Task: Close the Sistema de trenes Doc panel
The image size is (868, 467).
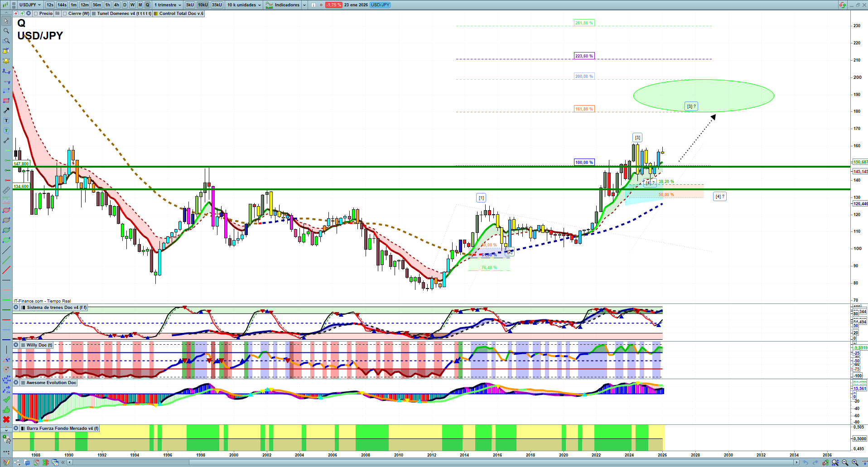Action: click(16, 308)
